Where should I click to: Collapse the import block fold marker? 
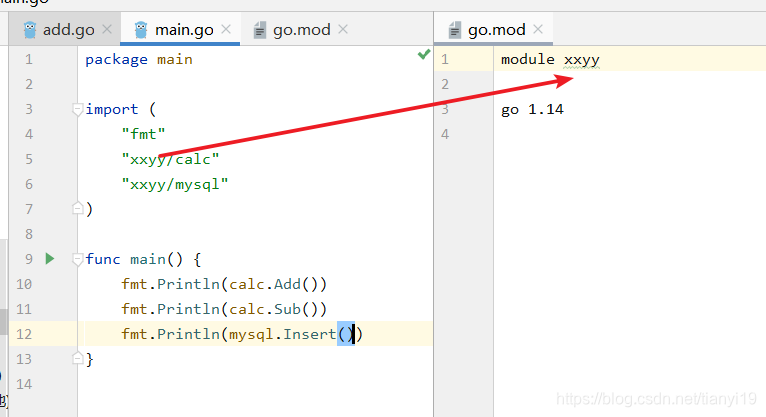pyautogui.click(x=77, y=109)
